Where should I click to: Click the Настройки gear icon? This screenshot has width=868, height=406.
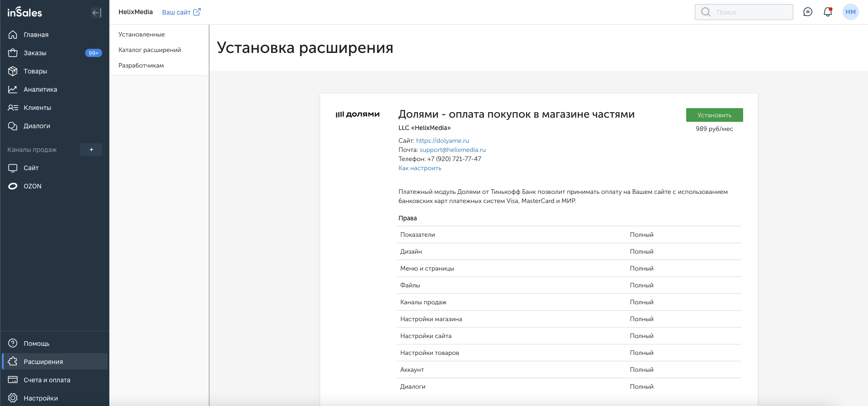(13, 398)
